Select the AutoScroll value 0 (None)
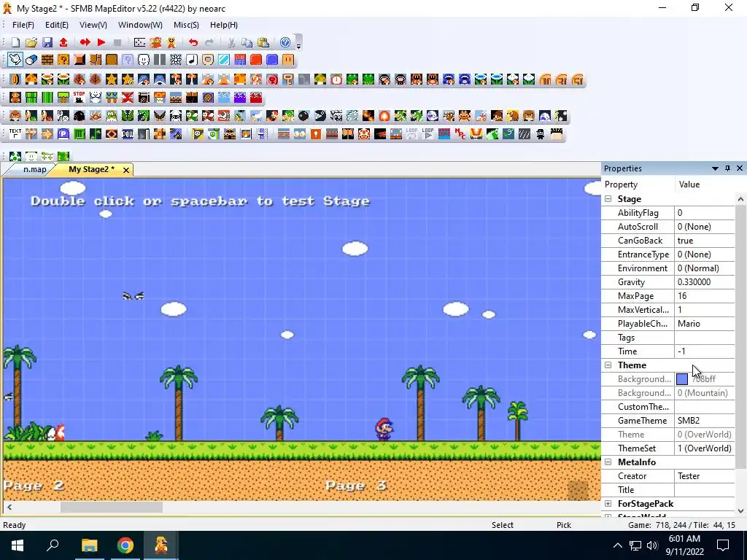 click(x=704, y=227)
